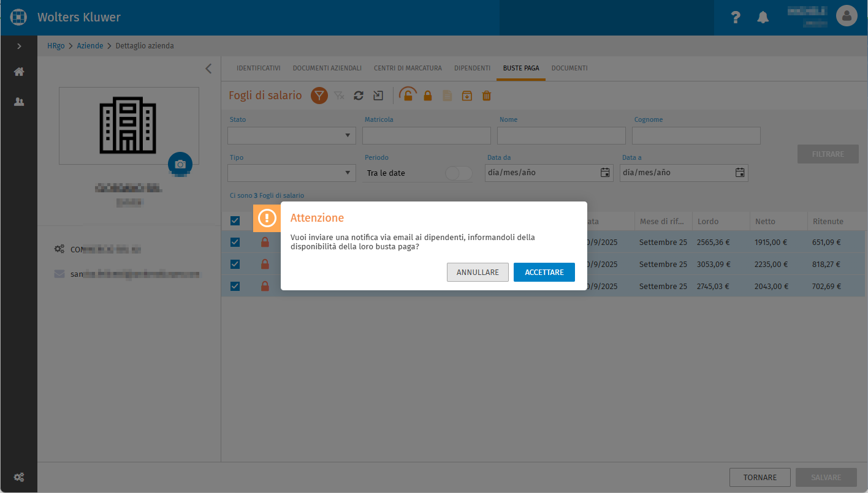Toggle the select-all header checkbox

point(235,221)
